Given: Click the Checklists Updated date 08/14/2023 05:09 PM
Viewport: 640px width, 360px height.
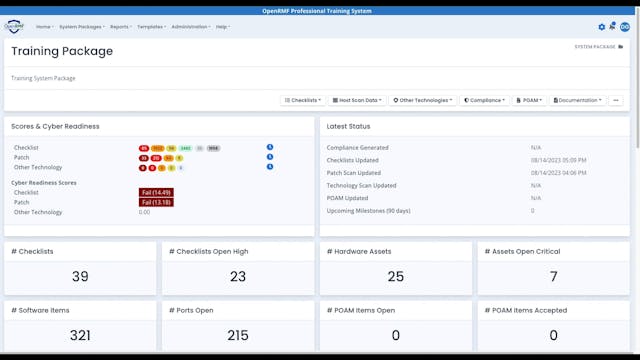Looking at the screenshot, I should click(558, 160).
